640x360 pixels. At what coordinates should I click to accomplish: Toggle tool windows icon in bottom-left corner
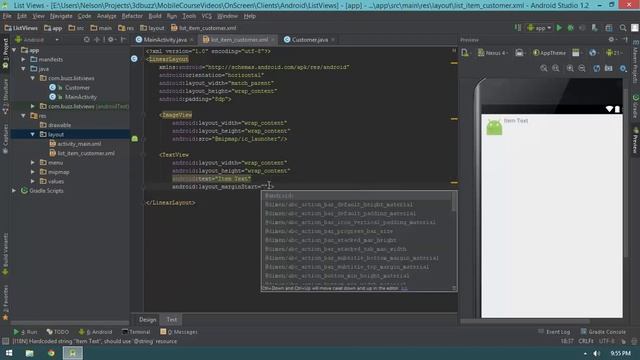[5, 341]
